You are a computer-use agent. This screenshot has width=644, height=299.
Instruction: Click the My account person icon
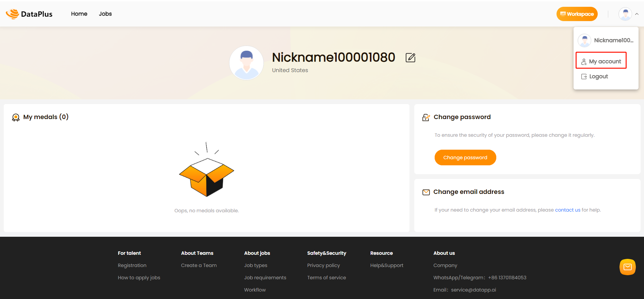584,62
